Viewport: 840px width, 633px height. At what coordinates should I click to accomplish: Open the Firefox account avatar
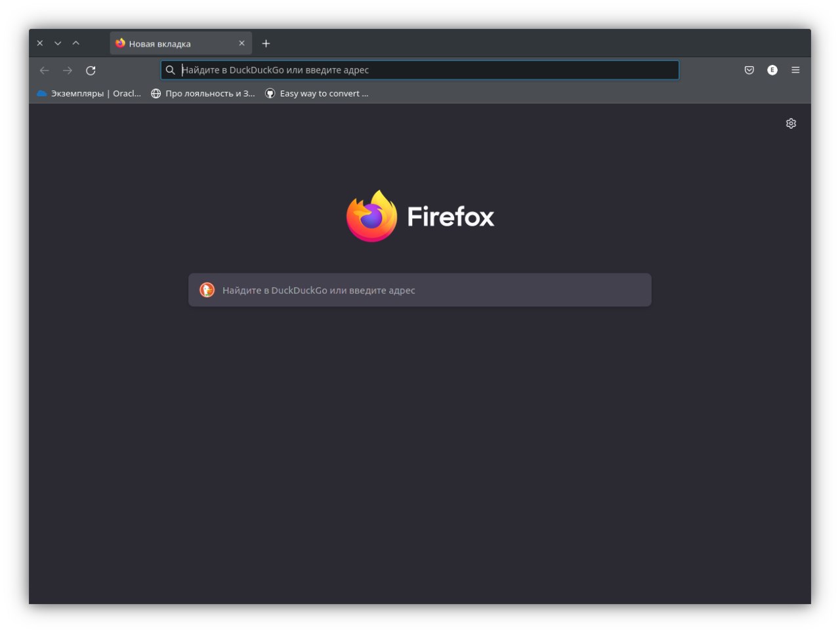point(772,70)
